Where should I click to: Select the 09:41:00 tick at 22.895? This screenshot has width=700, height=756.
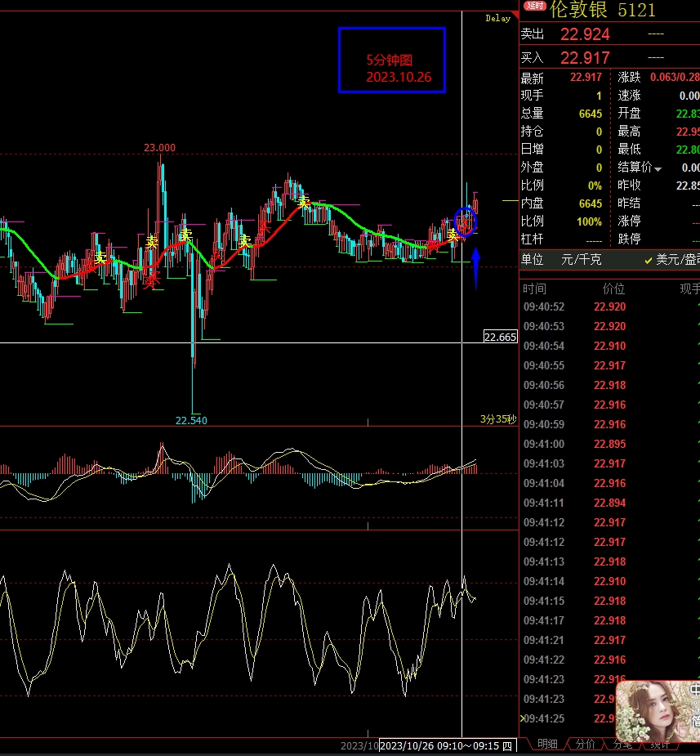pyautogui.click(x=609, y=444)
